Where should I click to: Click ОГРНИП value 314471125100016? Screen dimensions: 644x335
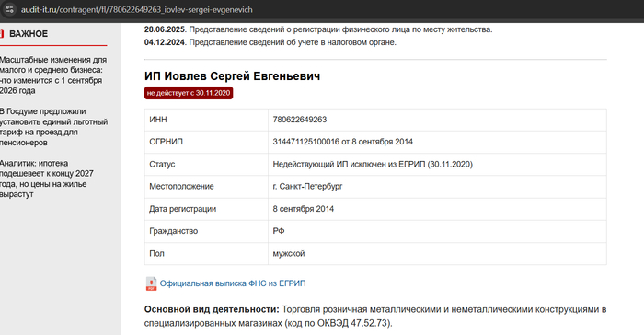click(306, 142)
